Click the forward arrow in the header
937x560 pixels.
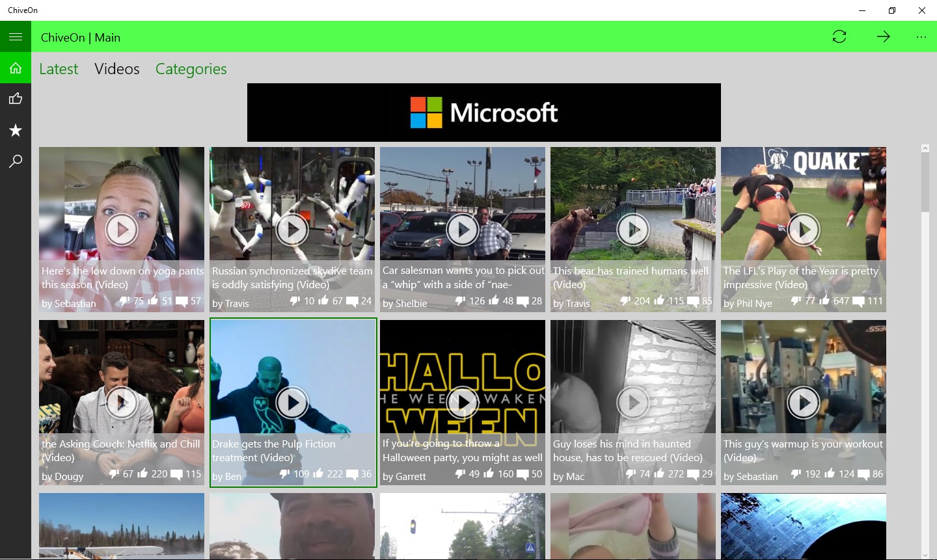[x=883, y=37]
